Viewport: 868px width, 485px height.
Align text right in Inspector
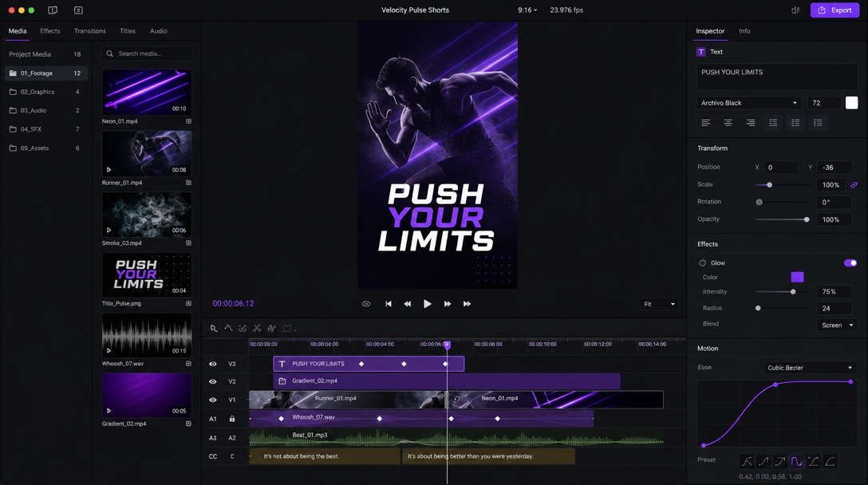click(x=751, y=123)
